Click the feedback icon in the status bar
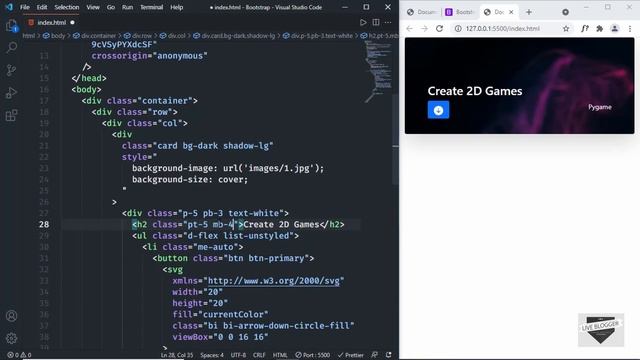 (374, 355)
